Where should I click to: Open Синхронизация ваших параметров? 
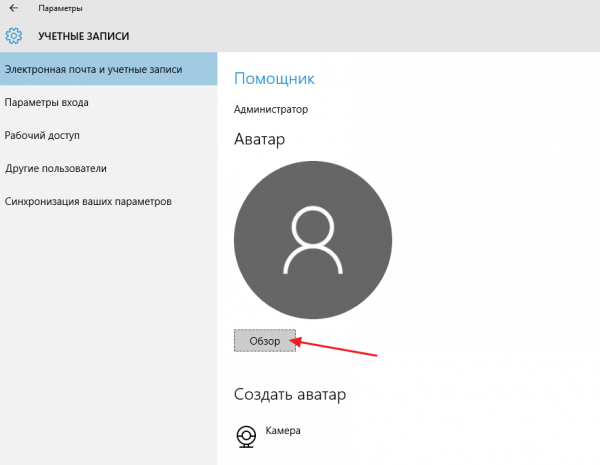coord(109,201)
